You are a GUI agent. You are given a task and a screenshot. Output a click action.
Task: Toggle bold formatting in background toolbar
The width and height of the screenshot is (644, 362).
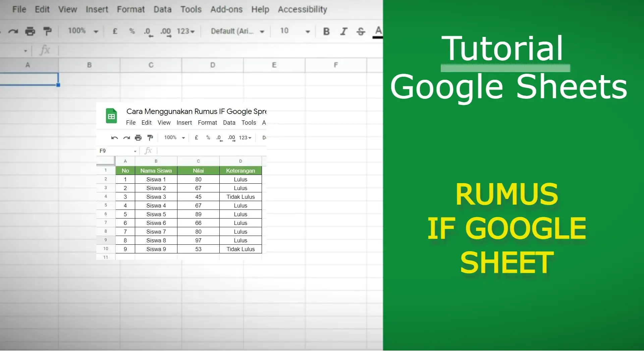click(x=326, y=32)
